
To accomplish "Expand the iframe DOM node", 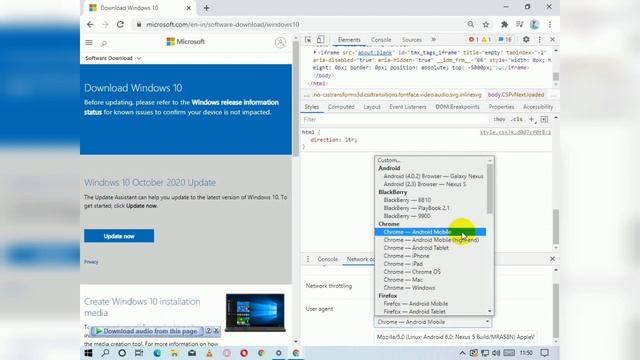I will [315, 53].
